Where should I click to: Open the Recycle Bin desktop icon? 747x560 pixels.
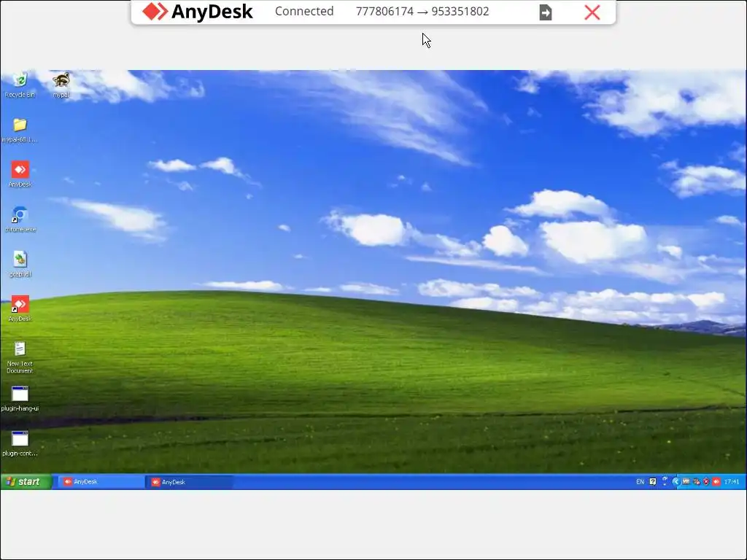20,85
